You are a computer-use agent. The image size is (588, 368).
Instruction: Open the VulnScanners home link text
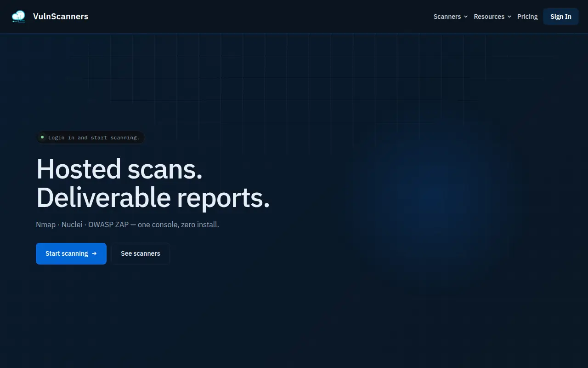(x=61, y=17)
